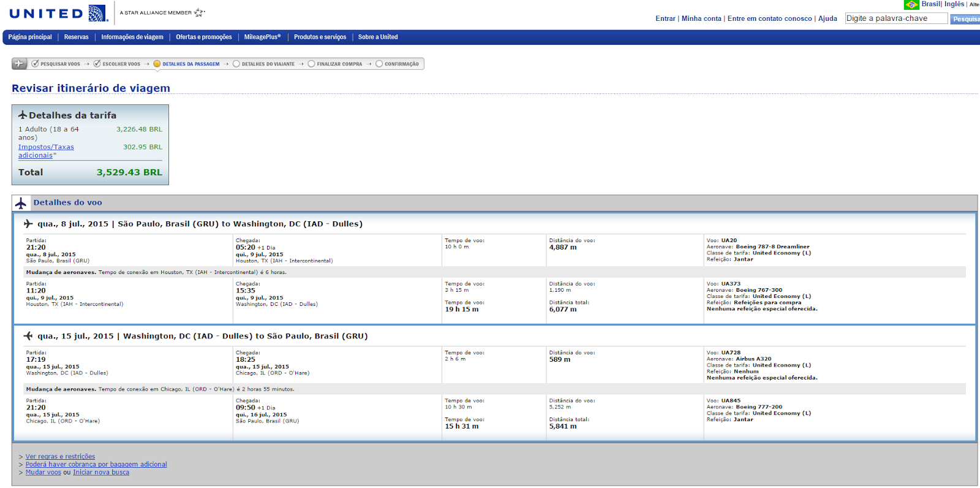Screen dimensions: 980x488
Task: Select the Finalizar compra step
Action: (335, 64)
